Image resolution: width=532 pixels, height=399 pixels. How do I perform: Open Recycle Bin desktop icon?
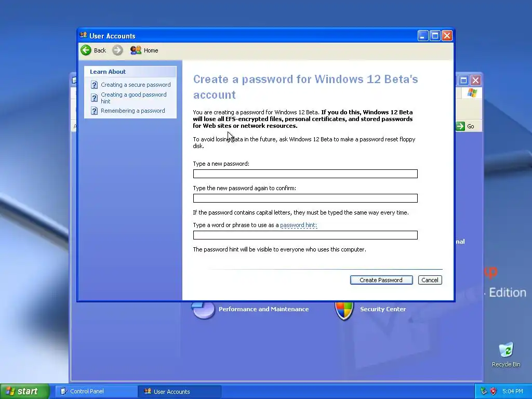506,354
